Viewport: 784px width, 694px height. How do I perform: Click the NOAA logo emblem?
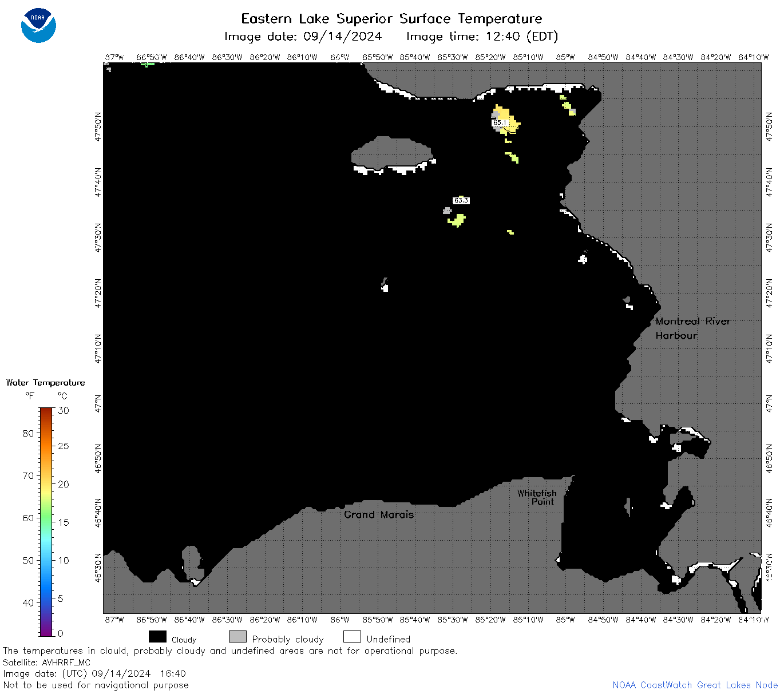[x=38, y=25]
